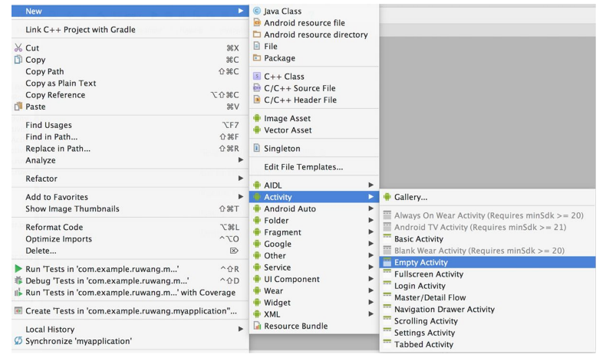The image size is (606, 364).
Task: Click the Synchronize refresh icon
Action: click(18, 341)
